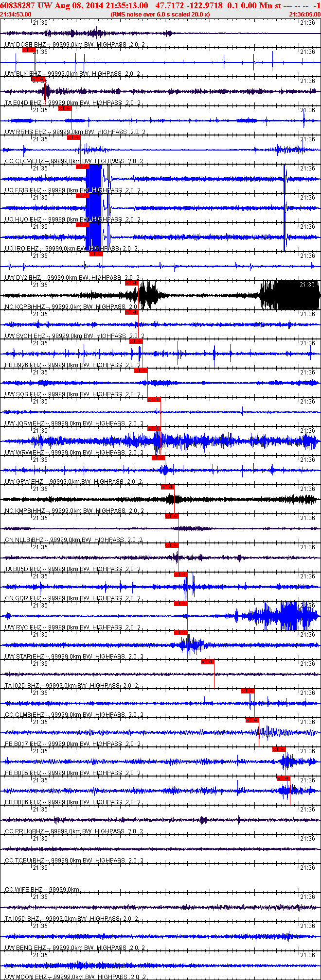Click the red pick flag on UW RRHS trace
Image resolution: width=321 pixels, height=980 pixels.
tap(65, 108)
